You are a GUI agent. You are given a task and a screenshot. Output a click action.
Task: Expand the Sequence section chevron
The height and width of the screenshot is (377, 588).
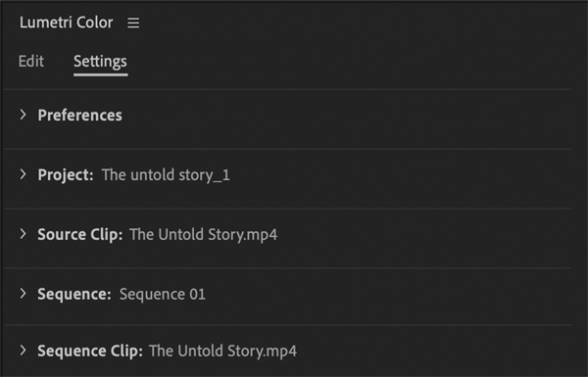tap(24, 294)
